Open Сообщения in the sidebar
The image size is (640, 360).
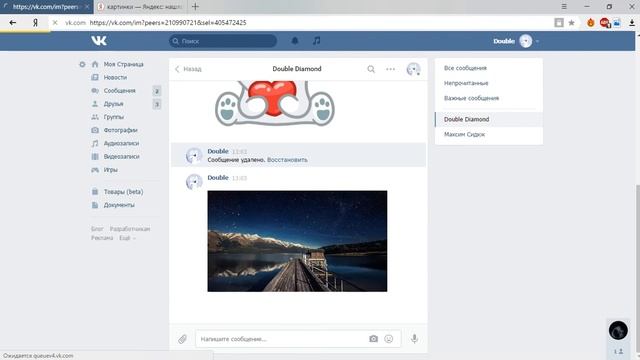pos(120,91)
